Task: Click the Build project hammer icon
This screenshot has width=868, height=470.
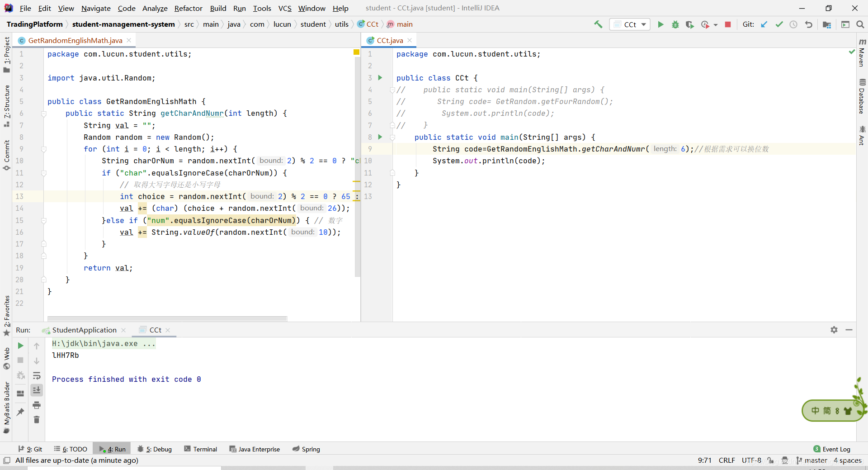Action: 598,24
